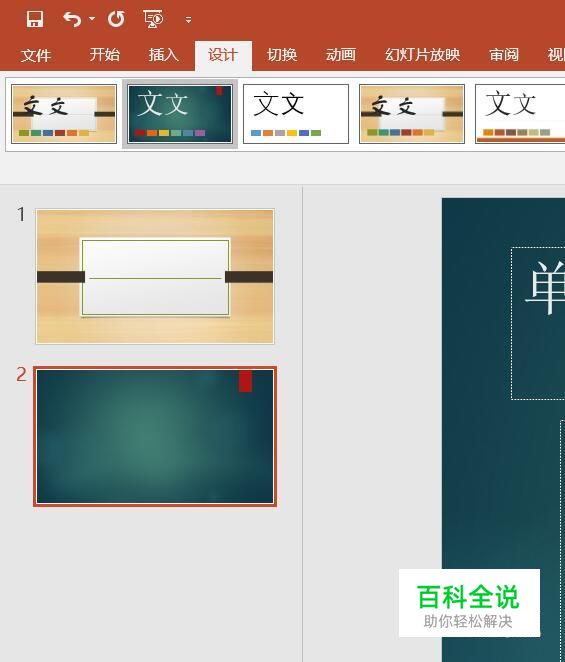This screenshot has height=662, width=565.
Task: Open Customize Quick Access Toolbar dropdown
Action: (x=188, y=20)
